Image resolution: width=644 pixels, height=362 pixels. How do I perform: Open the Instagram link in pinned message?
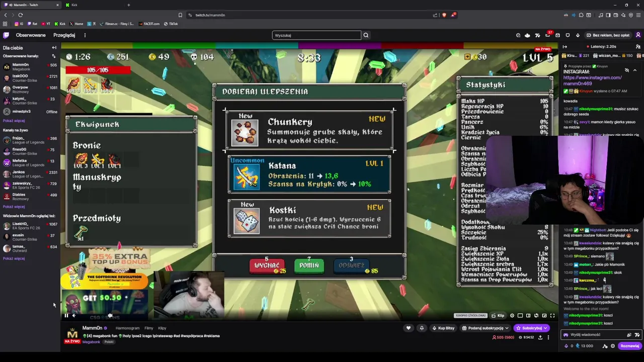click(x=592, y=80)
